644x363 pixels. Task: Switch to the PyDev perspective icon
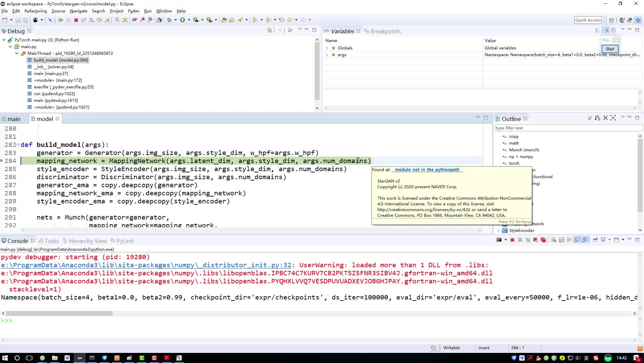pos(630,20)
